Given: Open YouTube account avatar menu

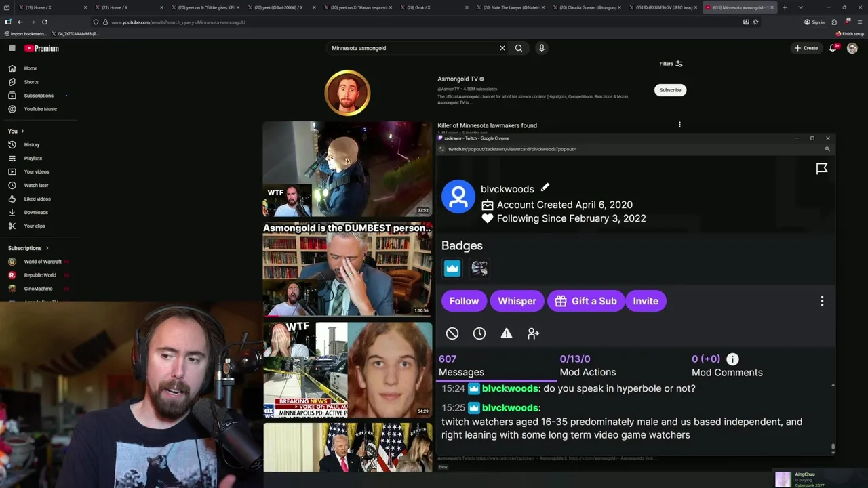Looking at the screenshot, I should click(x=852, y=48).
